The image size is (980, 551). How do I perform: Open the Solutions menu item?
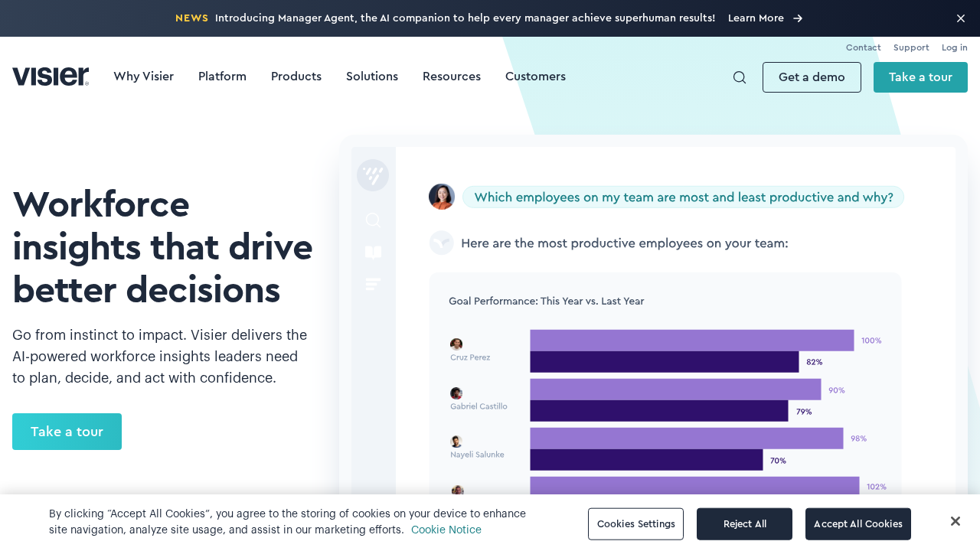[372, 77]
